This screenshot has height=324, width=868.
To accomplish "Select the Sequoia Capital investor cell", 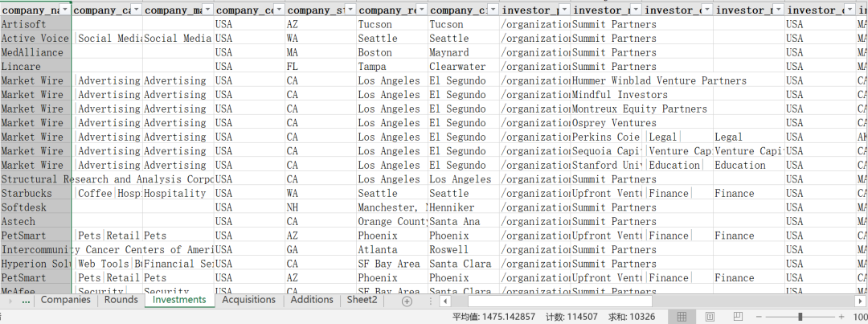I will tap(607, 151).
